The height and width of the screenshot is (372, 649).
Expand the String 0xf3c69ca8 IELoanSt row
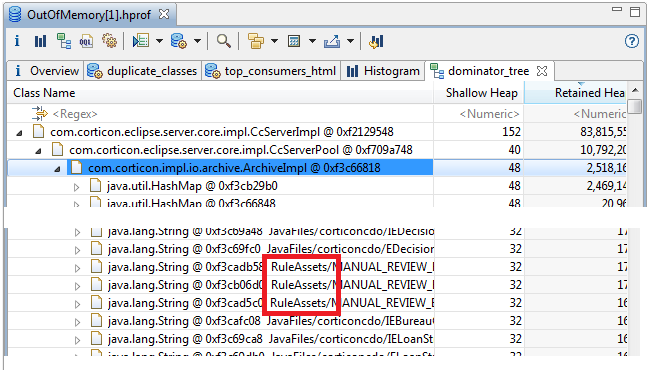click(77, 340)
